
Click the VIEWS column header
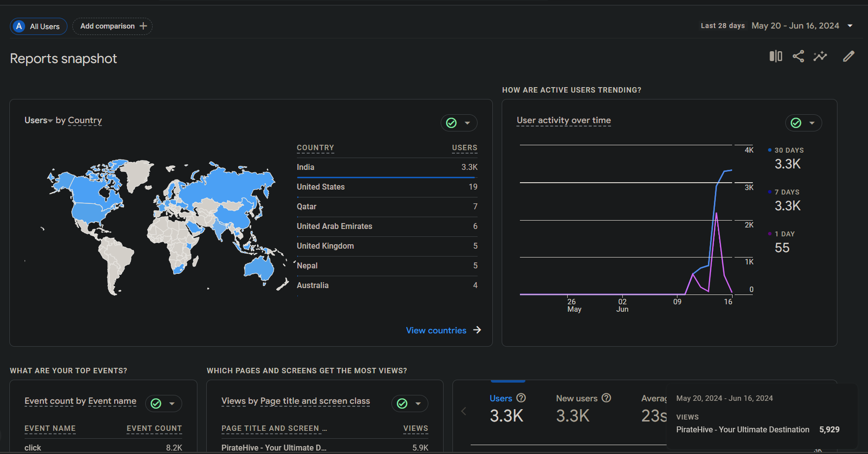coord(416,428)
